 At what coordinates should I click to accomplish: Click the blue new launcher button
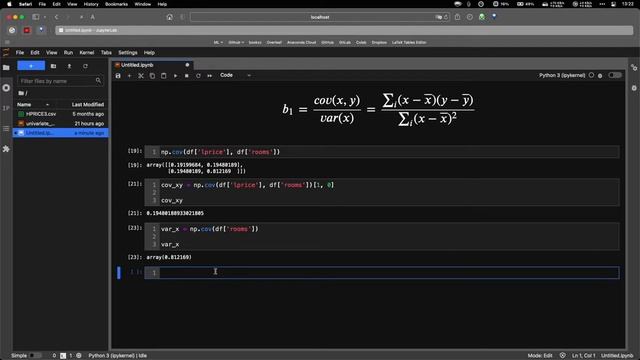(31, 66)
